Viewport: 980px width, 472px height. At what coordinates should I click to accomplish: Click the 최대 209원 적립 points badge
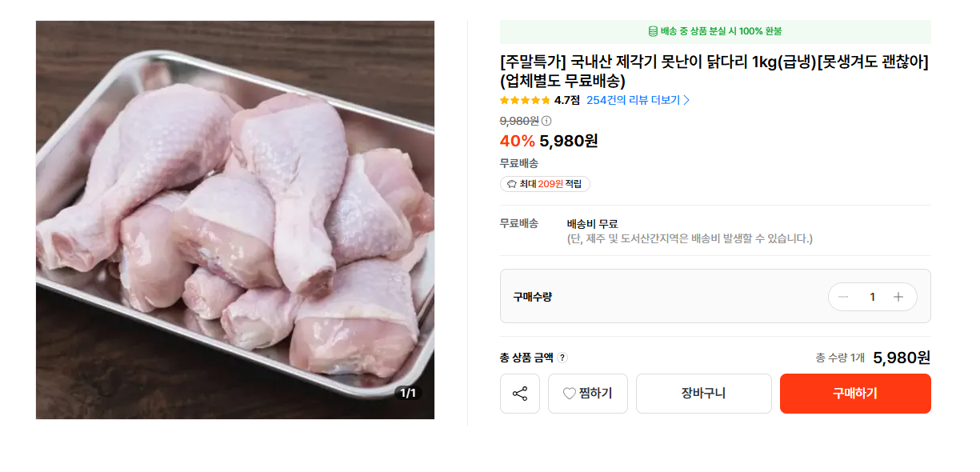point(545,184)
